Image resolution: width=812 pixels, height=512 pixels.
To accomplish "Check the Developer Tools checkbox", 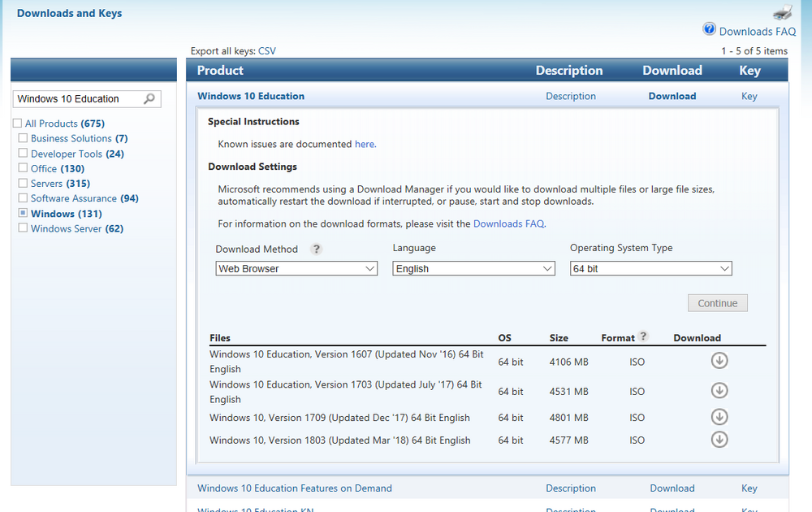I will pos(23,153).
